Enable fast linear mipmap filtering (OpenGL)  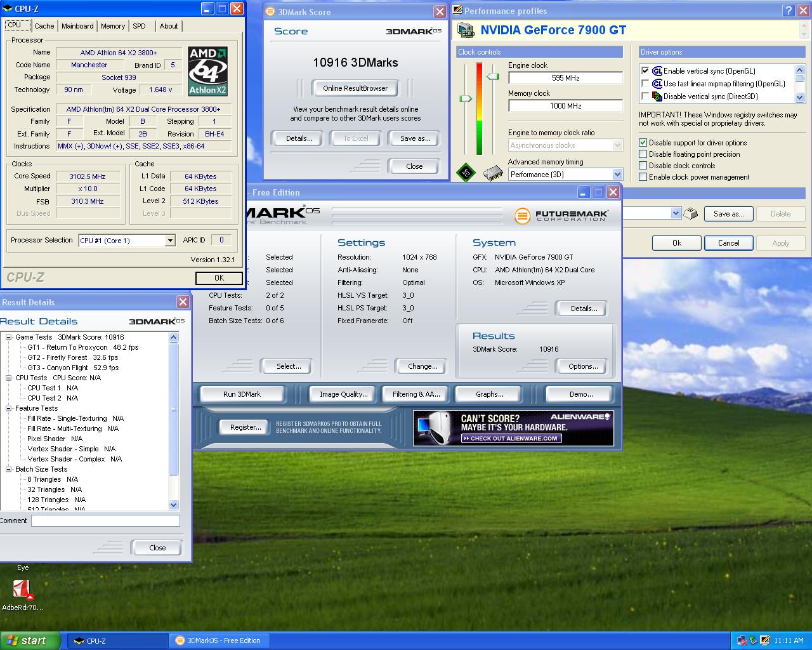(x=646, y=84)
